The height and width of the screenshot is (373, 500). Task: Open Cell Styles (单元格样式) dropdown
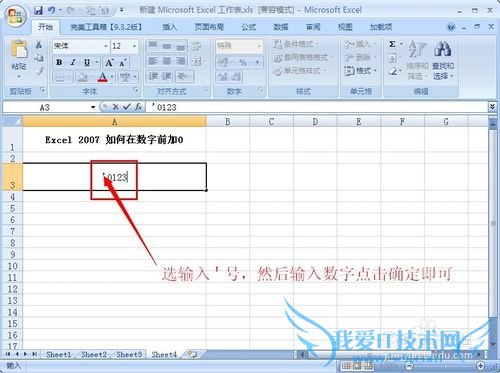coord(300,71)
